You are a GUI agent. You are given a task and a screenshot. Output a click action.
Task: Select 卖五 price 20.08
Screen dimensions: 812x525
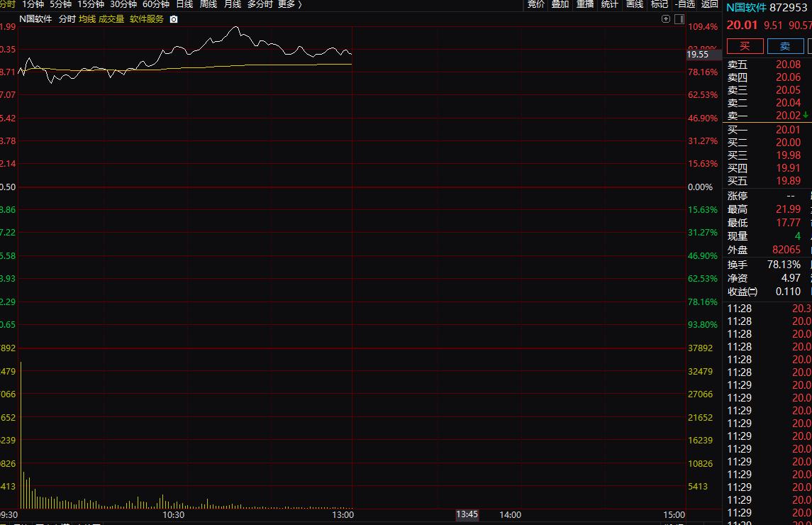(788, 65)
